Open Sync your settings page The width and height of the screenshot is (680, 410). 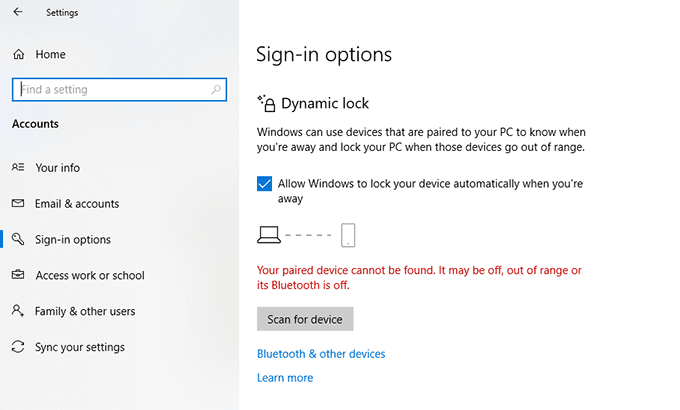[79, 348]
